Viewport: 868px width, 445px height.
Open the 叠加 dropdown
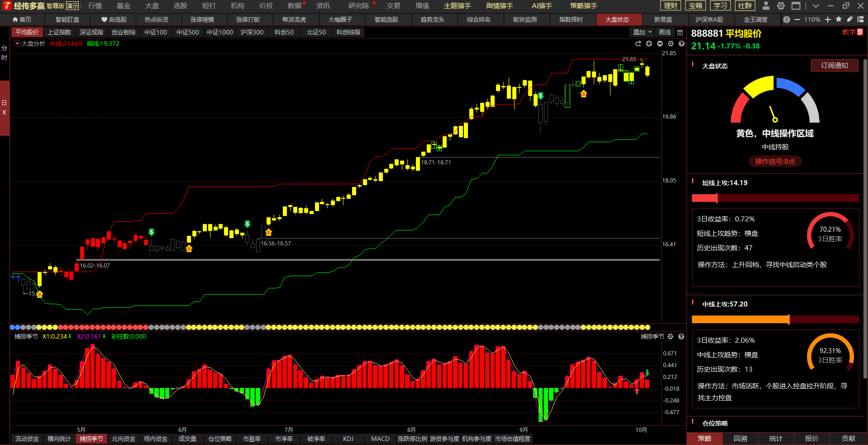(x=642, y=33)
